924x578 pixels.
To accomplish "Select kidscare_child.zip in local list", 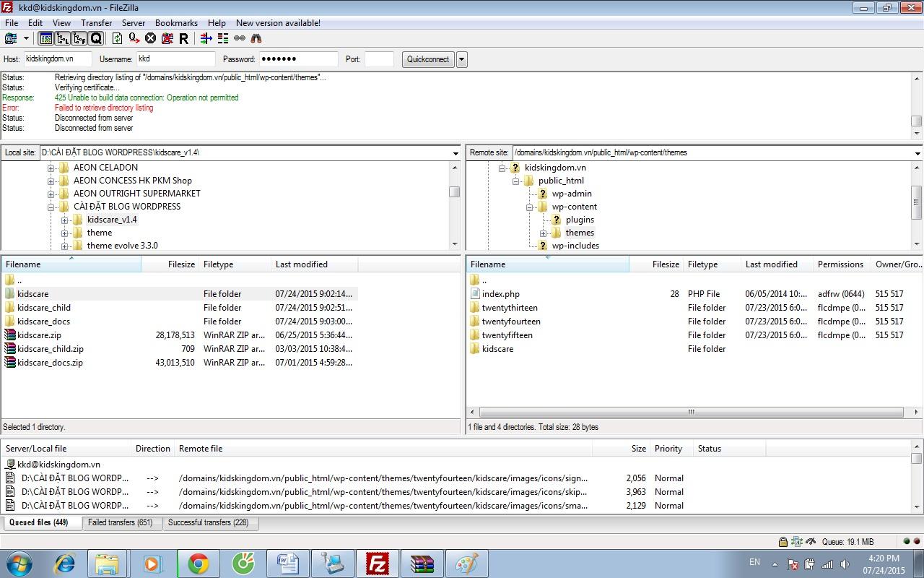I will click(x=51, y=349).
